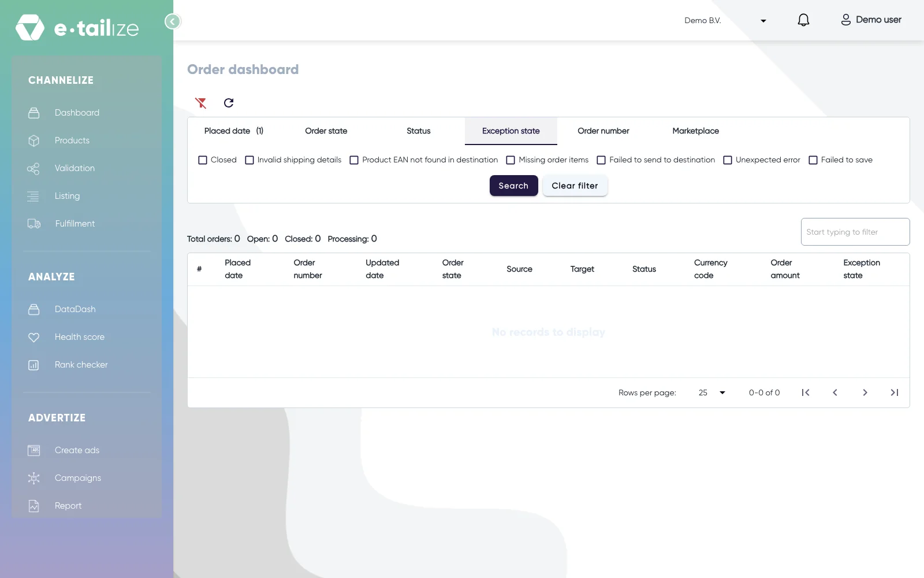
Task: Click the 'Order dashboard' page heading
Action: click(x=243, y=69)
